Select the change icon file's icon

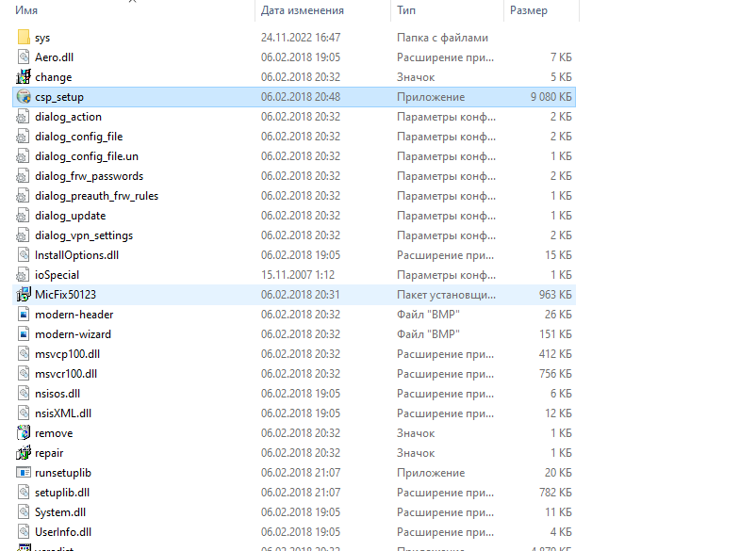click(24, 76)
